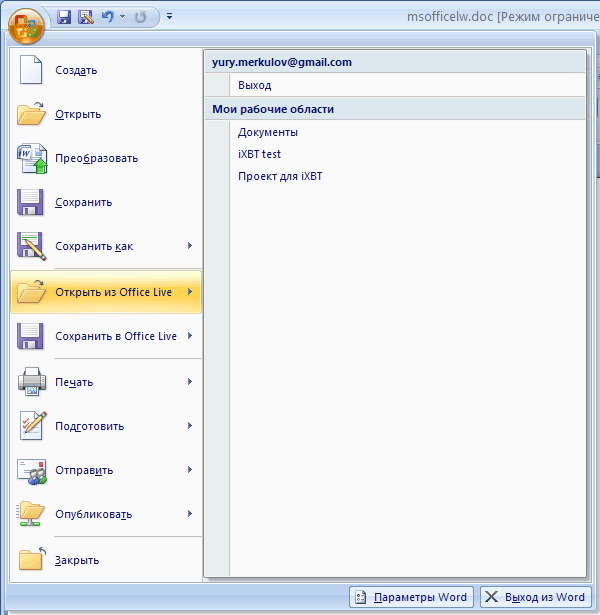Open the iXBT test workspace
The width and height of the screenshot is (600, 615).
pos(259,154)
